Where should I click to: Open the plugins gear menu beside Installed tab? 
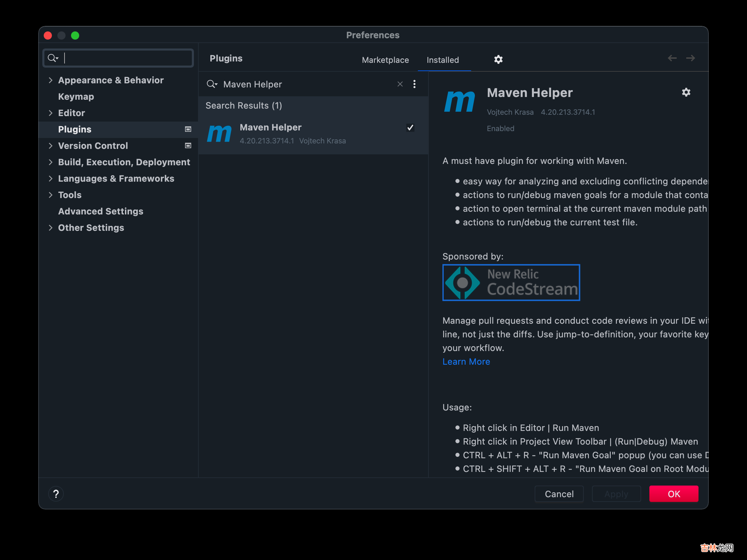(498, 59)
